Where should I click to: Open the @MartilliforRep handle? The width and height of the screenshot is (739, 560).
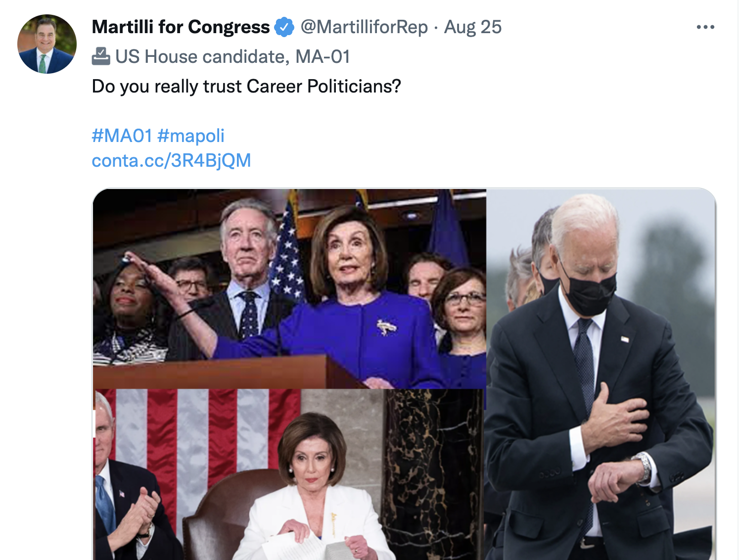click(x=364, y=27)
